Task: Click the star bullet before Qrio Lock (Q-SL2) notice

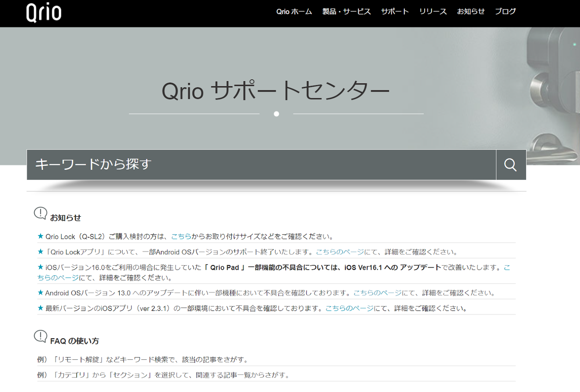Action: click(x=40, y=236)
